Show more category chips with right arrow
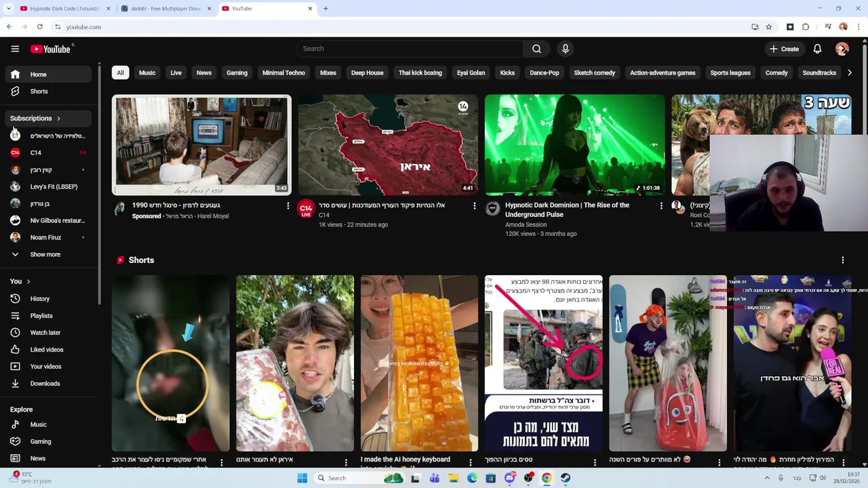Viewport: 868px width, 488px height. point(850,73)
